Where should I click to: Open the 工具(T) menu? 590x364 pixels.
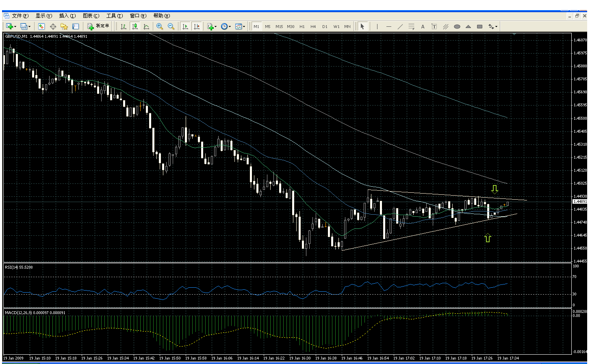[x=115, y=16]
